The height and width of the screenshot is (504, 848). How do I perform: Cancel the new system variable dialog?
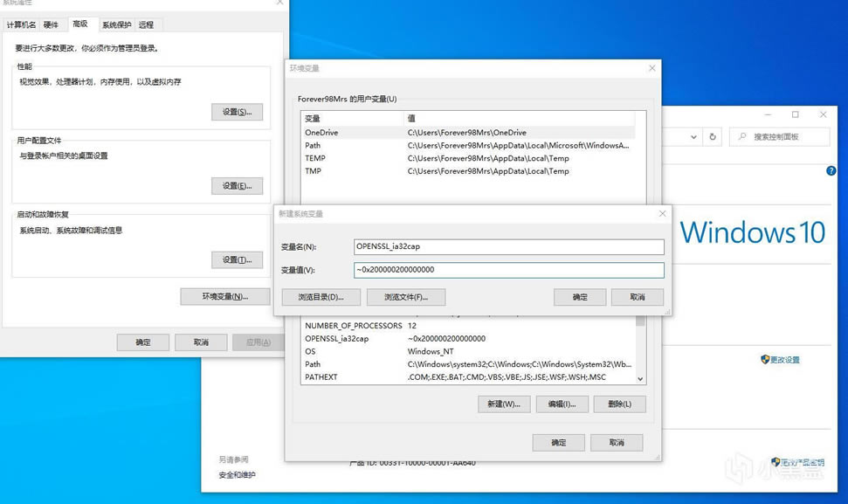(x=637, y=297)
